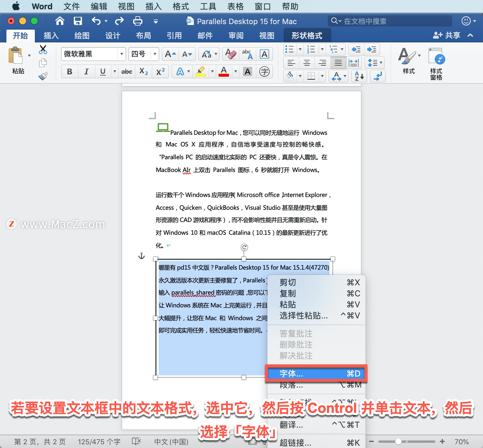Toggle strikethrough abc formatting
Screen dimensions: 483x448
pyautogui.click(x=127, y=71)
